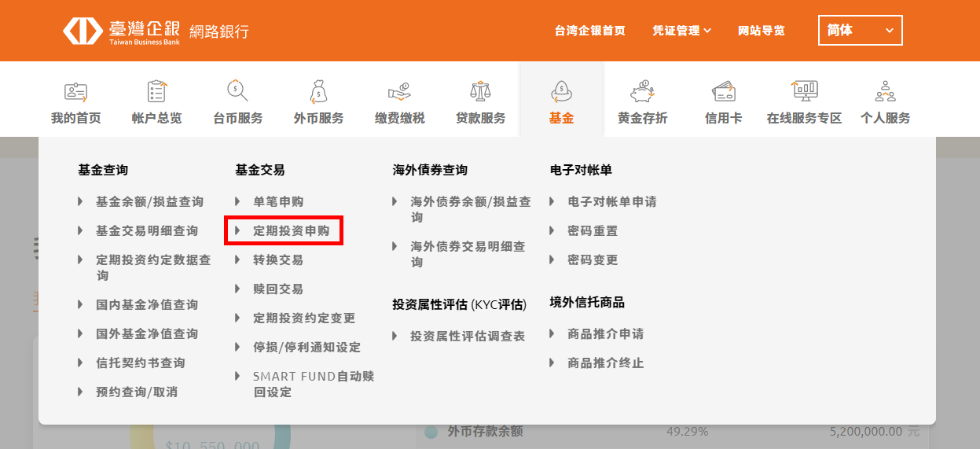Open 网站导览 site map link
The width and height of the screenshot is (980, 449).
click(761, 31)
